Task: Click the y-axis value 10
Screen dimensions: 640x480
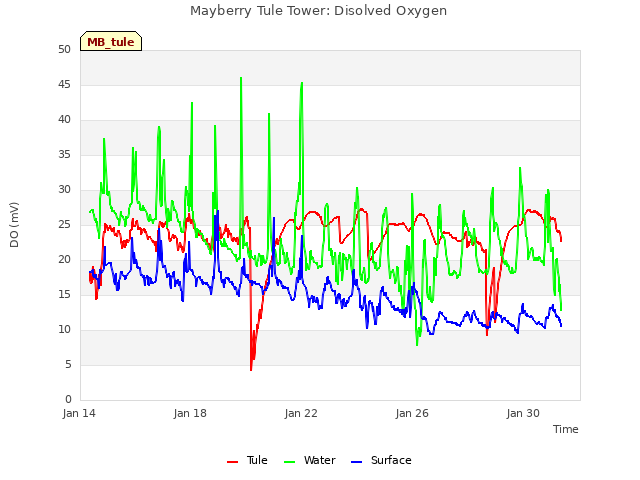Action: (x=64, y=329)
